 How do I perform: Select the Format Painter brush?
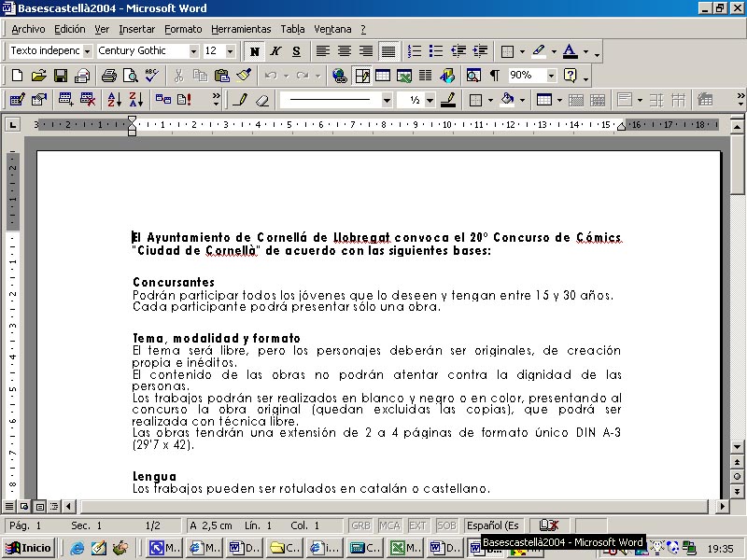pos(244,76)
